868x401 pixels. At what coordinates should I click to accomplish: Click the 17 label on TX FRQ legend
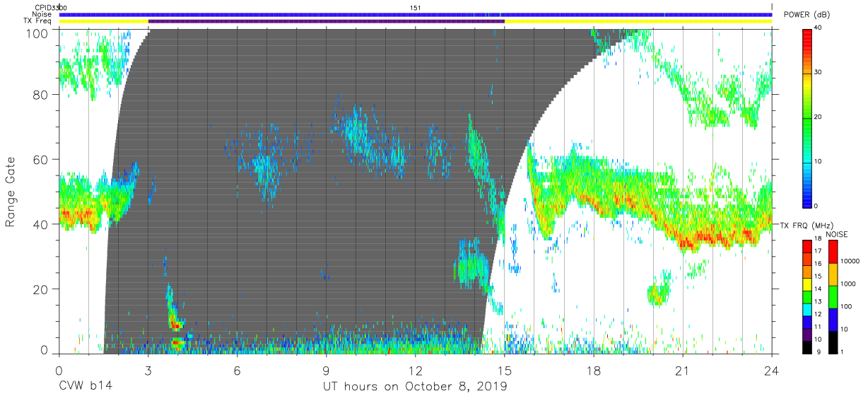818,251
